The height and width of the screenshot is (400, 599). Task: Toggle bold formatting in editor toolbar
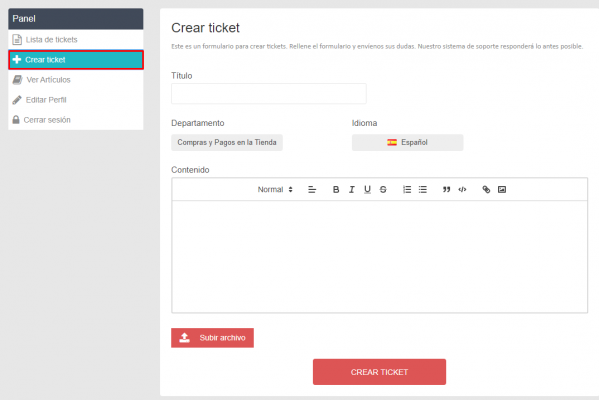[336, 189]
